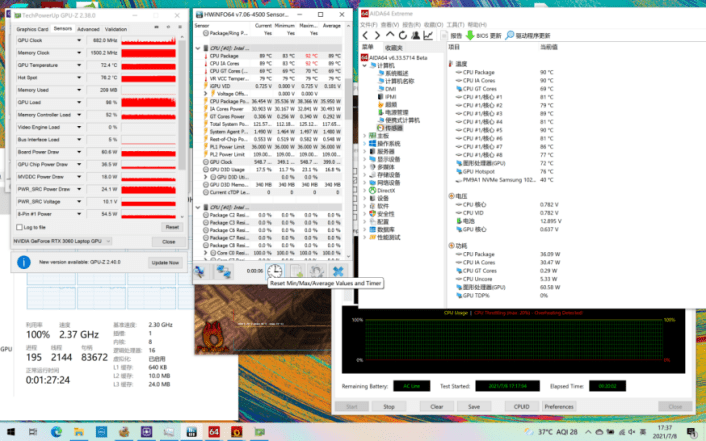706x441 pixels.
Task: Click the user profile icon in AIDA64 toolbar
Action: pos(415,35)
